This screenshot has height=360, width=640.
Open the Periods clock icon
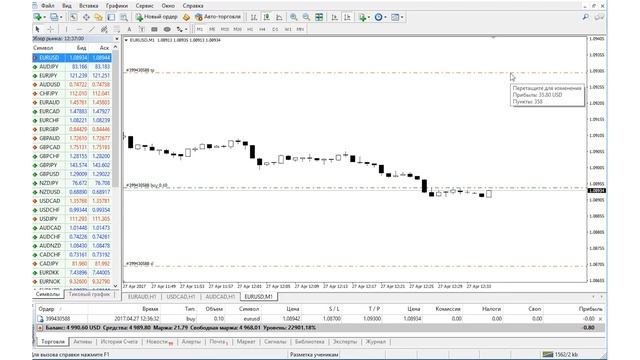378,17
